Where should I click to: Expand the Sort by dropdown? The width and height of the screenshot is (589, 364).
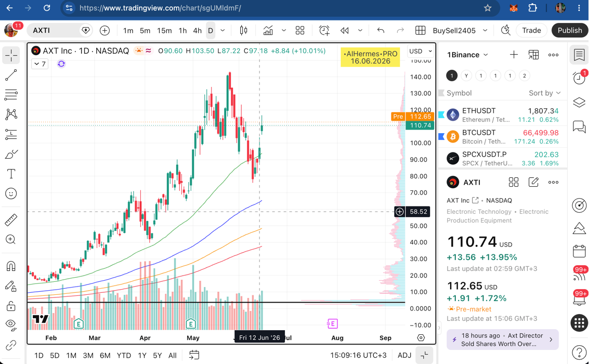[544, 93]
